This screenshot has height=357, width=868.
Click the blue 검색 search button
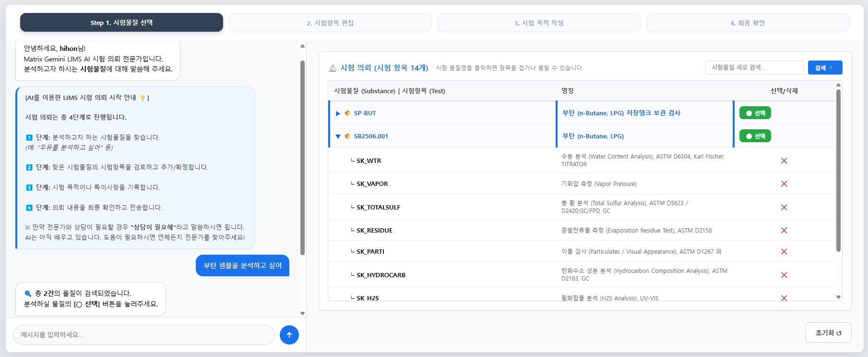[x=825, y=68]
